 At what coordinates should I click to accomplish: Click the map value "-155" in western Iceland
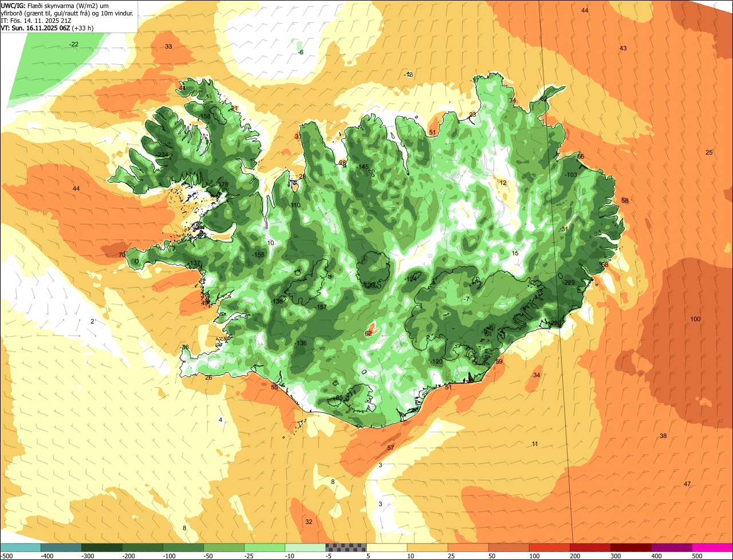click(x=258, y=255)
